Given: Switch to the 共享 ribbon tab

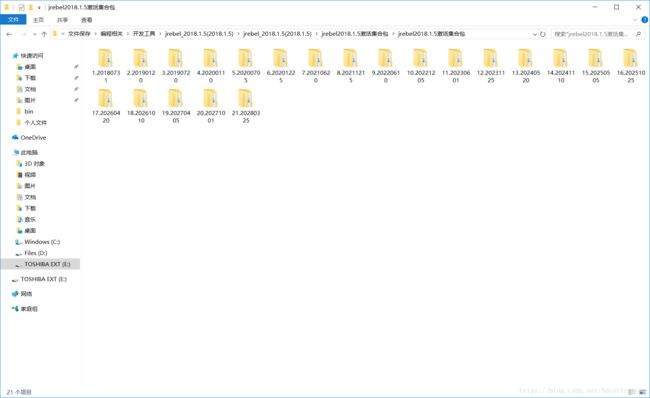Looking at the screenshot, I should 62,19.
